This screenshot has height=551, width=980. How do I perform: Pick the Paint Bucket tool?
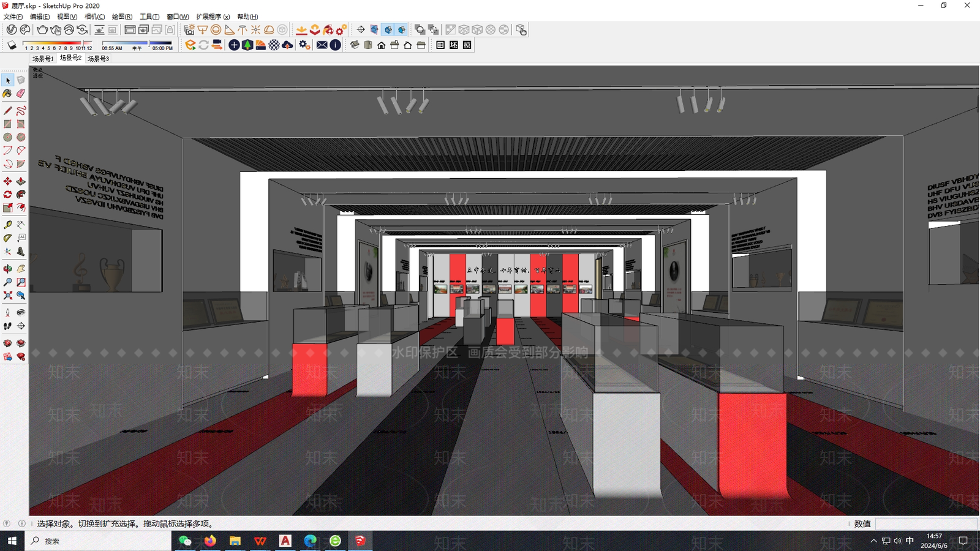[7, 94]
